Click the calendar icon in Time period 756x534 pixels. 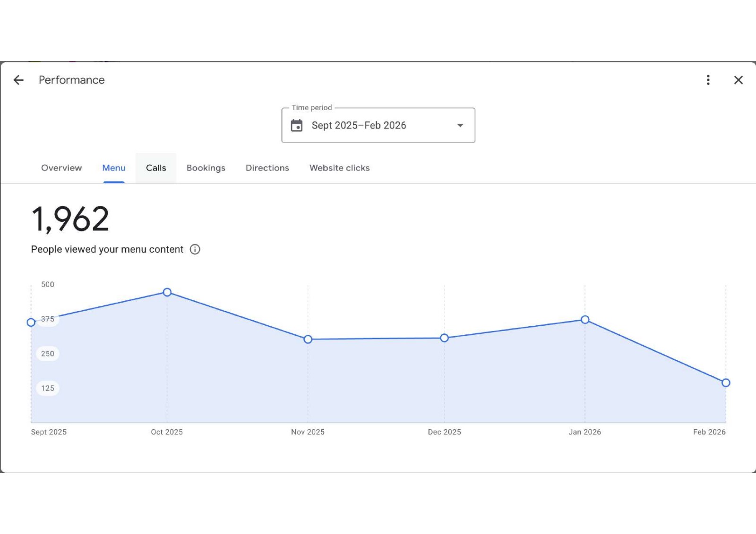tap(297, 126)
